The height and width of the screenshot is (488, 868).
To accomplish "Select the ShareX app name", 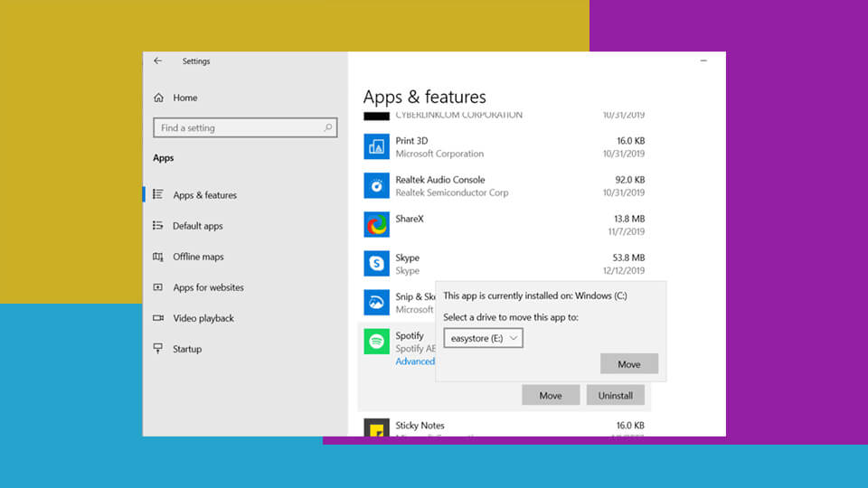I will click(409, 219).
